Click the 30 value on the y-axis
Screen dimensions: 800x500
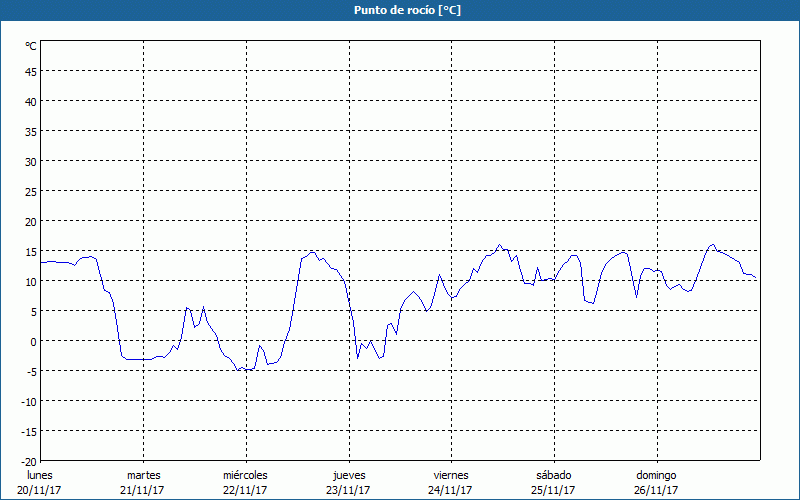tap(30, 161)
